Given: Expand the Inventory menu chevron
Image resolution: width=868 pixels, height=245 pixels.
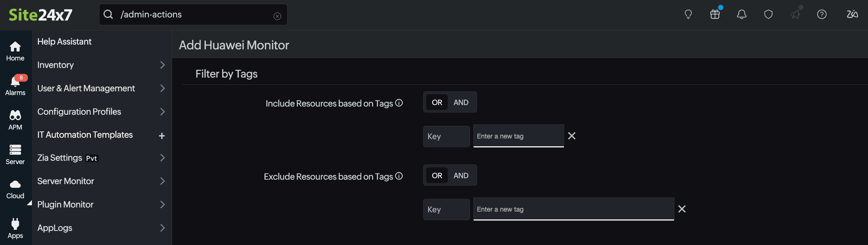Looking at the screenshot, I should pos(162,65).
